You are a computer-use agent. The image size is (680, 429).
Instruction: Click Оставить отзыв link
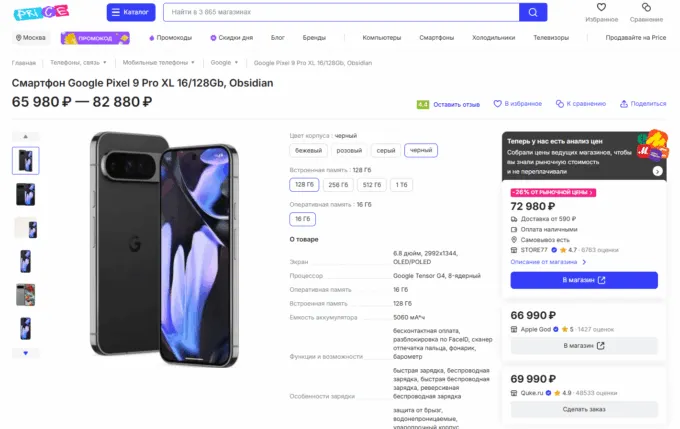(x=456, y=103)
